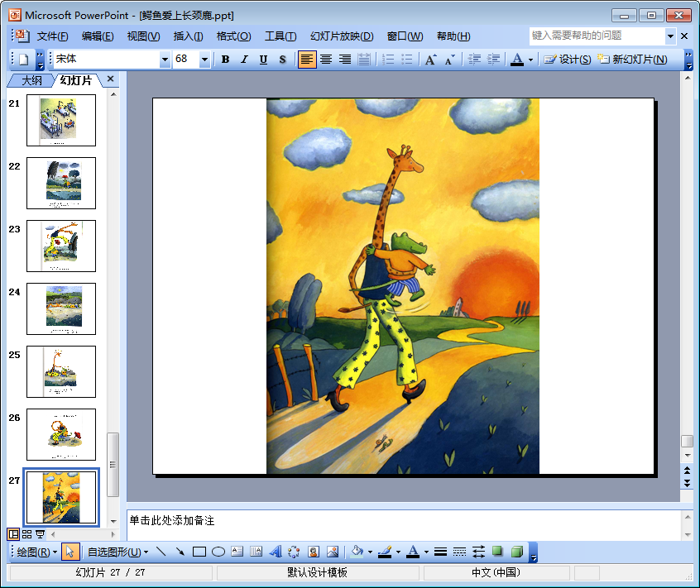
Task: Expand help question history dropdown
Action: coord(670,36)
